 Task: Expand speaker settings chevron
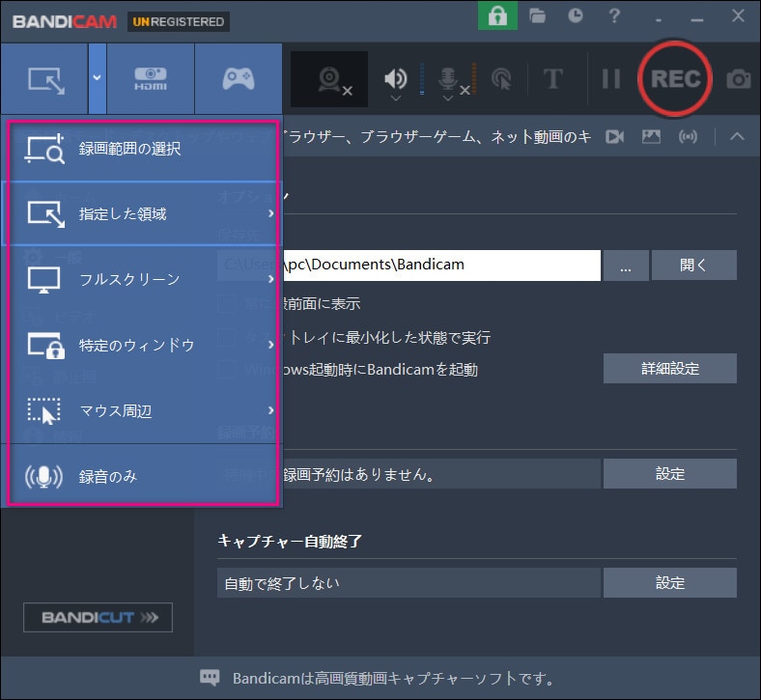coord(396,98)
